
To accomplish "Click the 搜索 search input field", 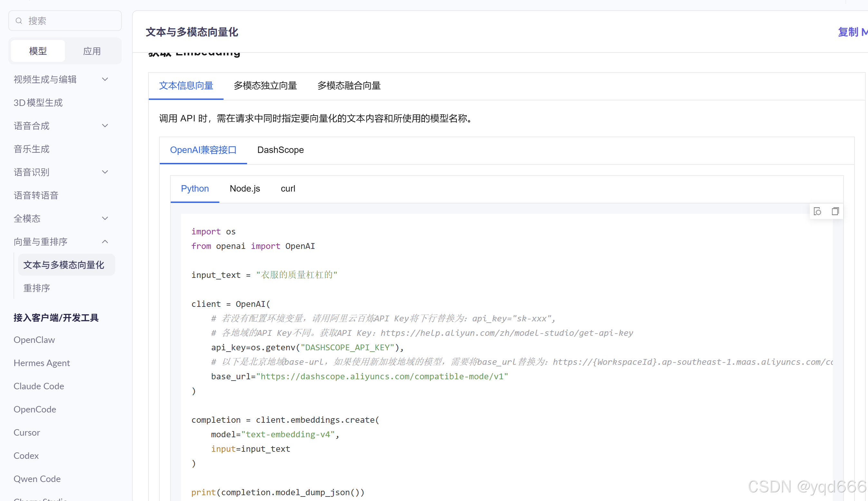I will coord(65,21).
